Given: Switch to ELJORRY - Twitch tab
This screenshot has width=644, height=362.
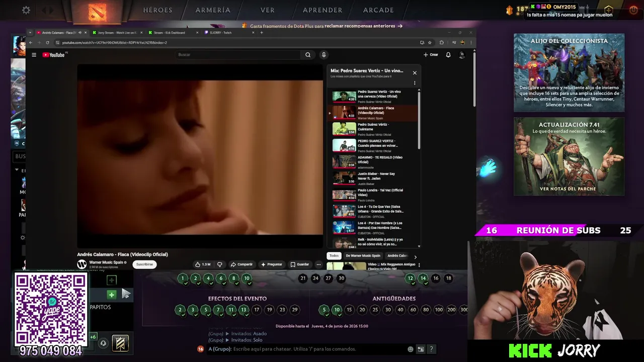Looking at the screenshot, I should click(x=229, y=33).
